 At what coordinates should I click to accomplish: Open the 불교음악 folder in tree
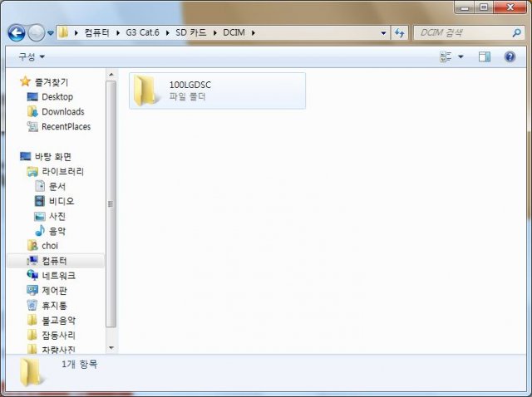click(x=58, y=321)
